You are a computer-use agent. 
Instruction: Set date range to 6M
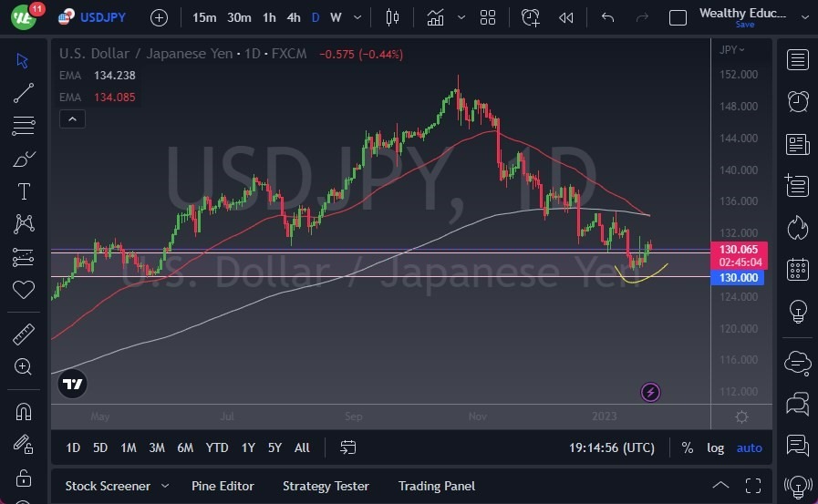click(x=185, y=447)
